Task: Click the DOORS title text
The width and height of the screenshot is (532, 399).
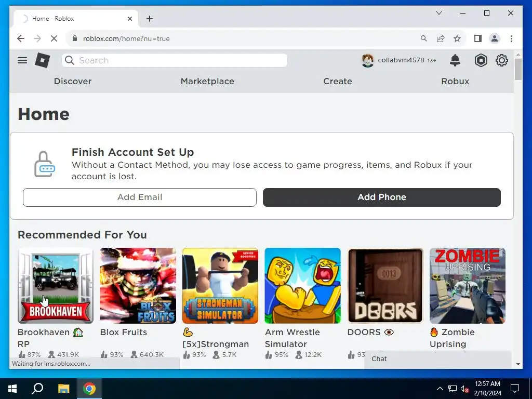Action: 364,332
